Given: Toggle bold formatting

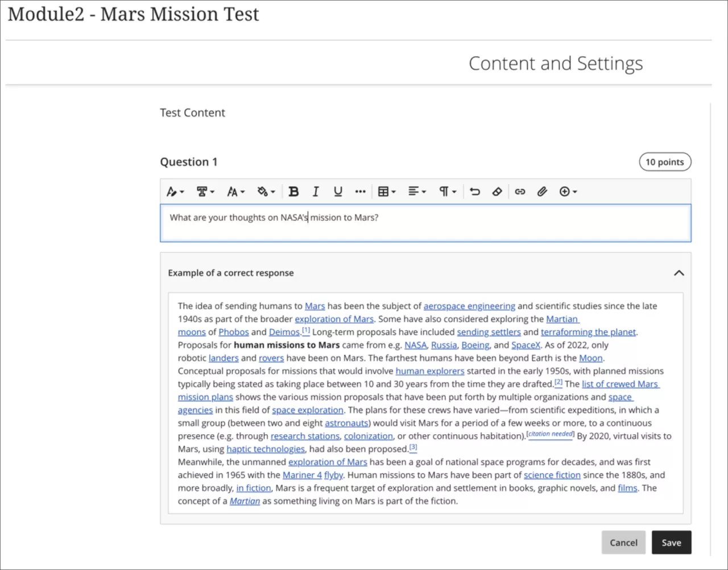Looking at the screenshot, I should tap(293, 192).
